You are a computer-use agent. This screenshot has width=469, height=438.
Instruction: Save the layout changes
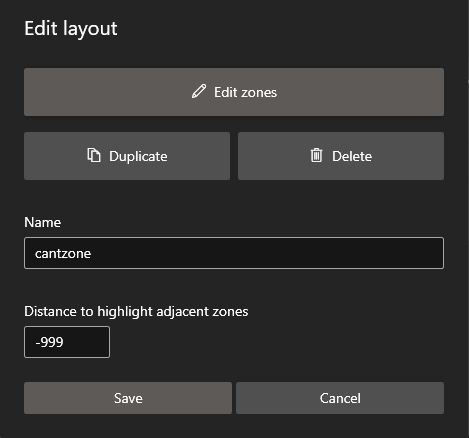(x=128, y=398)
